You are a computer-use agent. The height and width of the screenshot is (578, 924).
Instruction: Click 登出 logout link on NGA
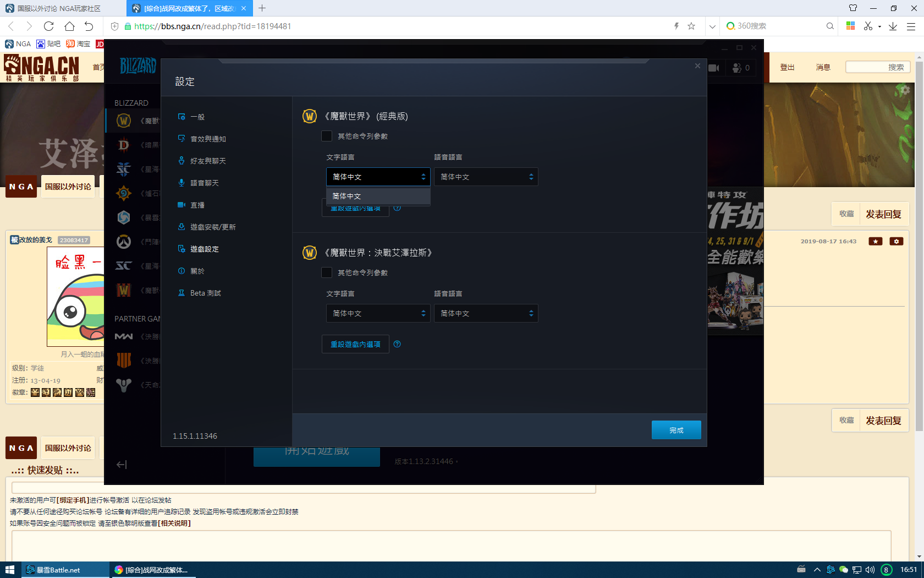pos(787,67)
